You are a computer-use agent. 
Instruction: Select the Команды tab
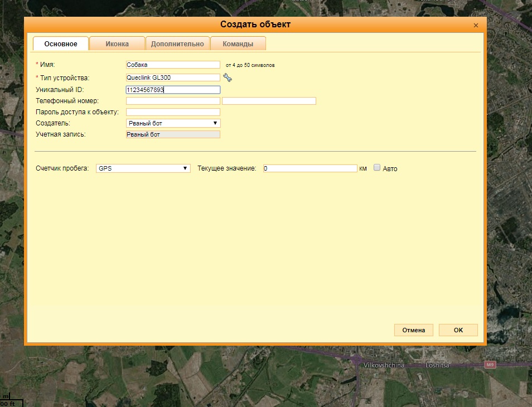coord(238,44)
